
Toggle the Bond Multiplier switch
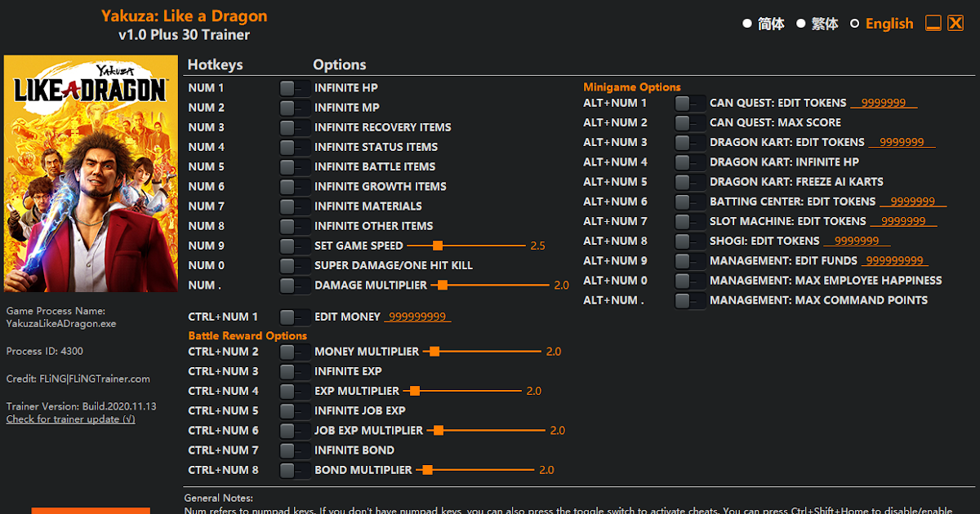(x=295, y=470)
